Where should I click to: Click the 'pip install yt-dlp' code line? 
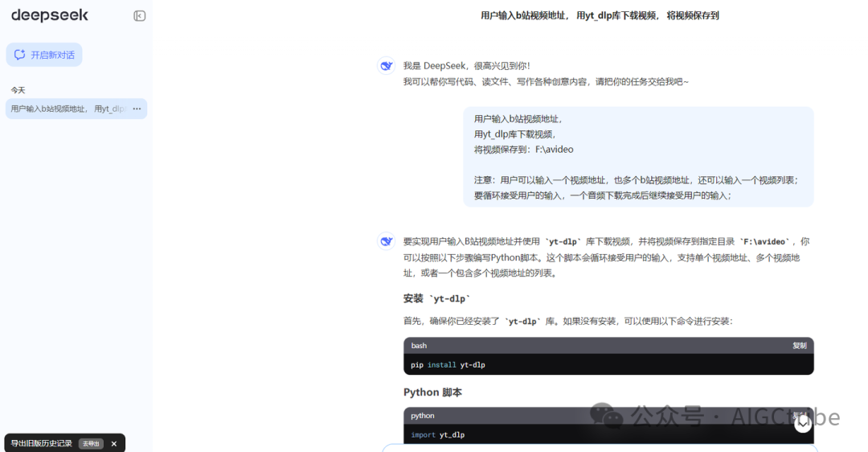pos(448,365)
